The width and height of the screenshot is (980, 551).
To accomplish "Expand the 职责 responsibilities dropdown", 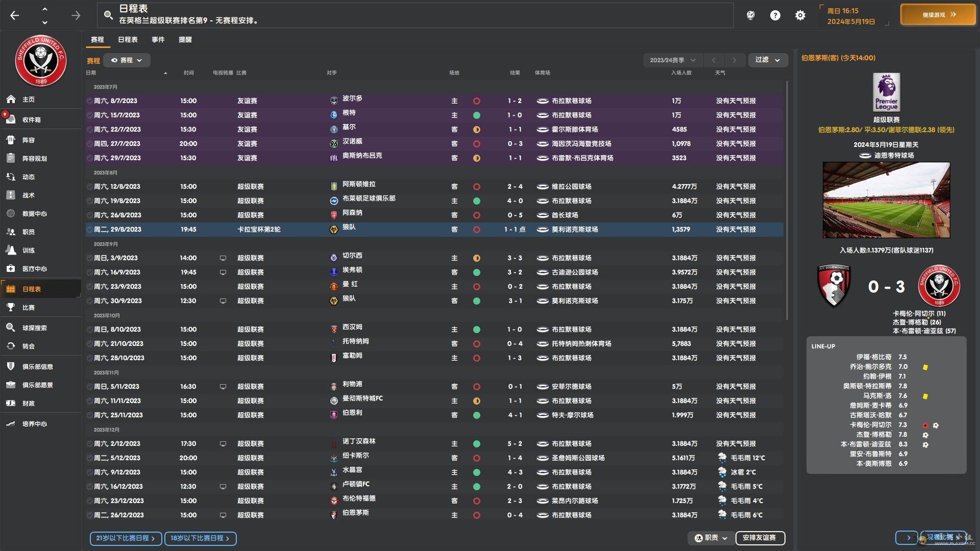I will pos(710,538).
